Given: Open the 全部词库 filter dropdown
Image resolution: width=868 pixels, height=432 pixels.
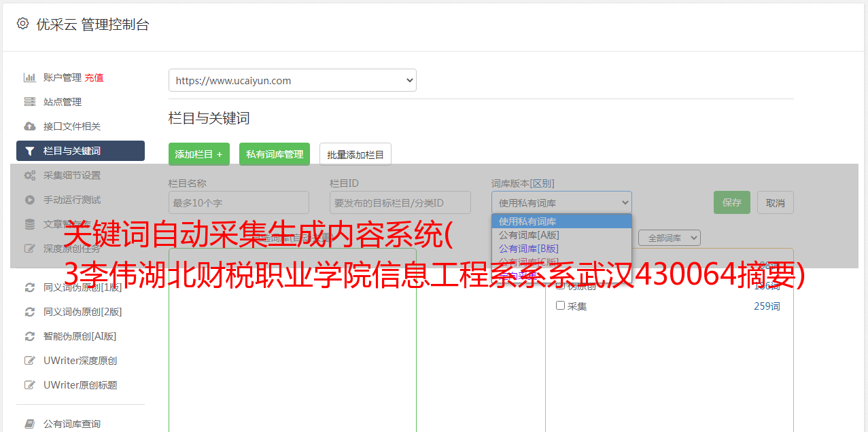Looking at the screenshot, I should click(x=669, y=238).
